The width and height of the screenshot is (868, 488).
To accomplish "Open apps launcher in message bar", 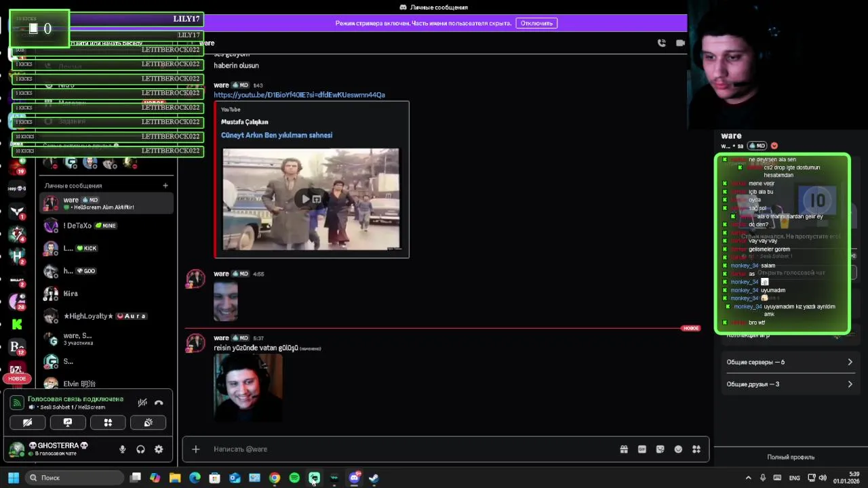I will (696, 449).
